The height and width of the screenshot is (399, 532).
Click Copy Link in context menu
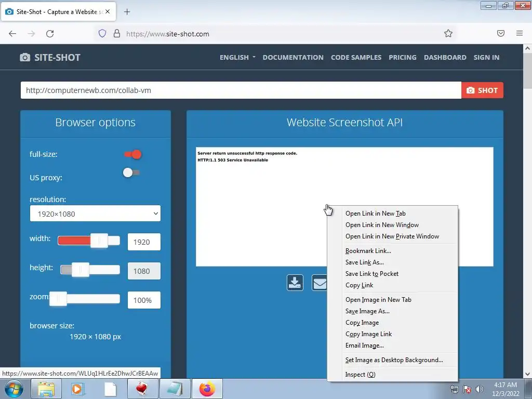pos(359,285)
